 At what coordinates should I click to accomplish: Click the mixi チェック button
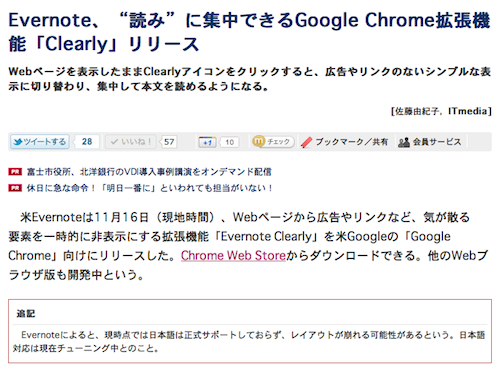(x=273, y=142)
